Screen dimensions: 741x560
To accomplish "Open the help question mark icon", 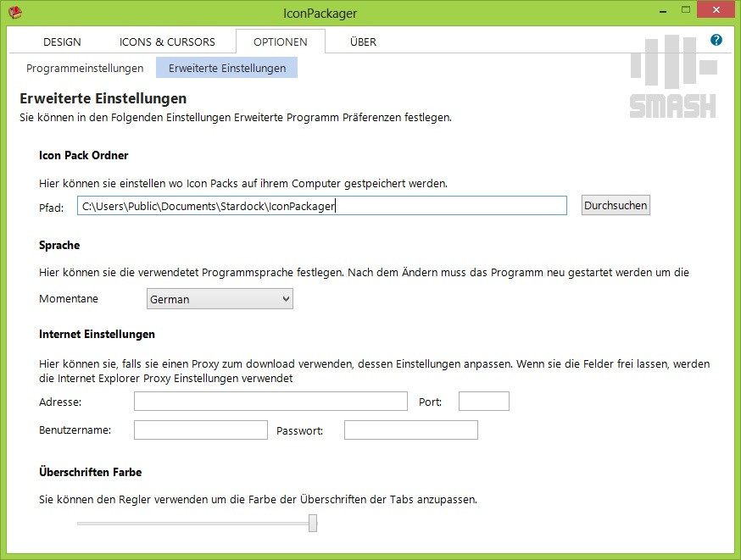I will [716, 40].
